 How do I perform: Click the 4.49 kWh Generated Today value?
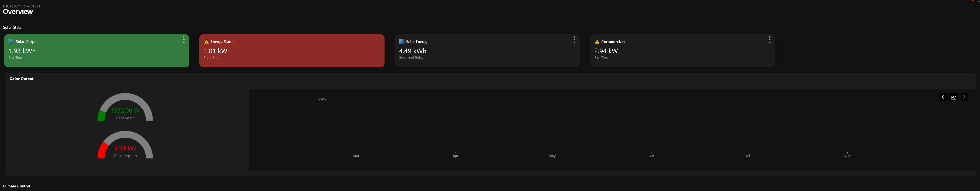[412, 51]
